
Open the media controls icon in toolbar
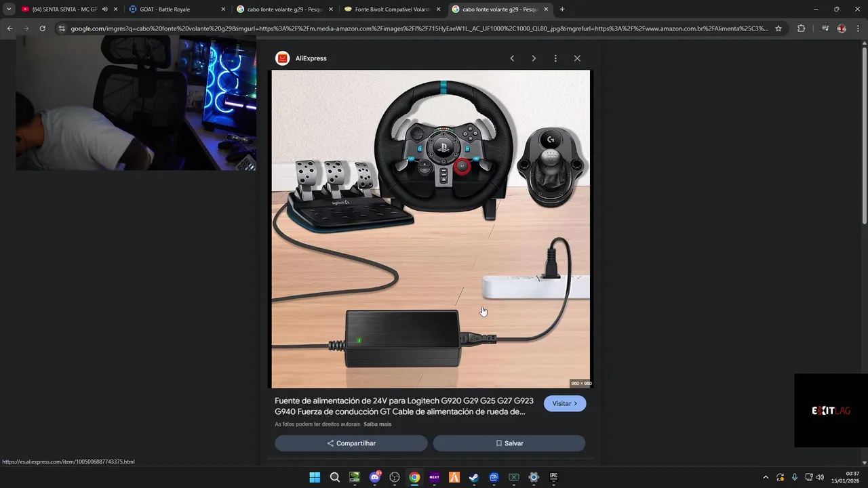click(825, 28)
